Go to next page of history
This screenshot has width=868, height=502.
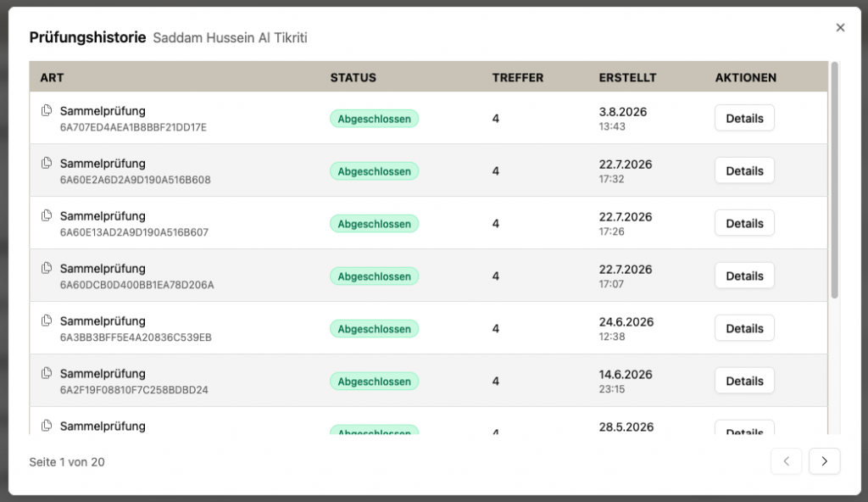pyautogui.click(x=824, y=461)
